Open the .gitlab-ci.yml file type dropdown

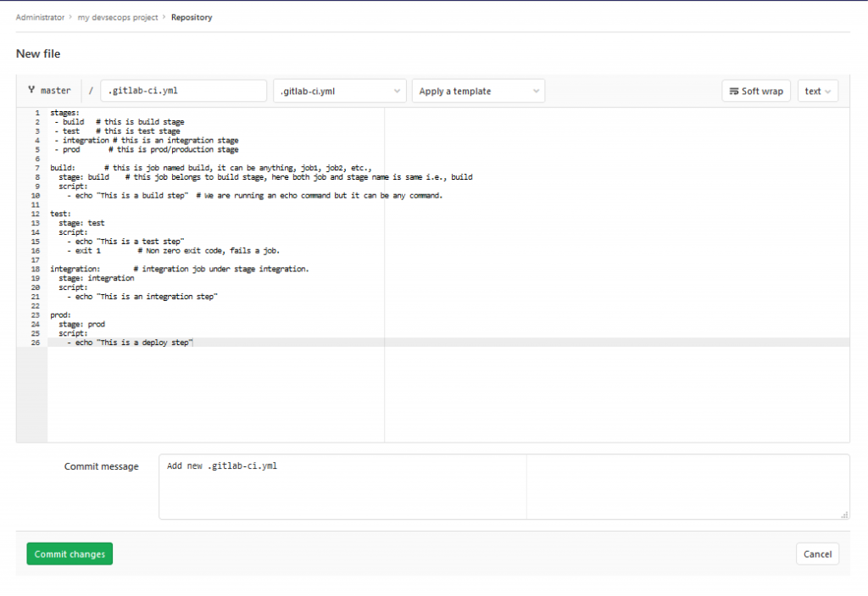tap(340, 91)
